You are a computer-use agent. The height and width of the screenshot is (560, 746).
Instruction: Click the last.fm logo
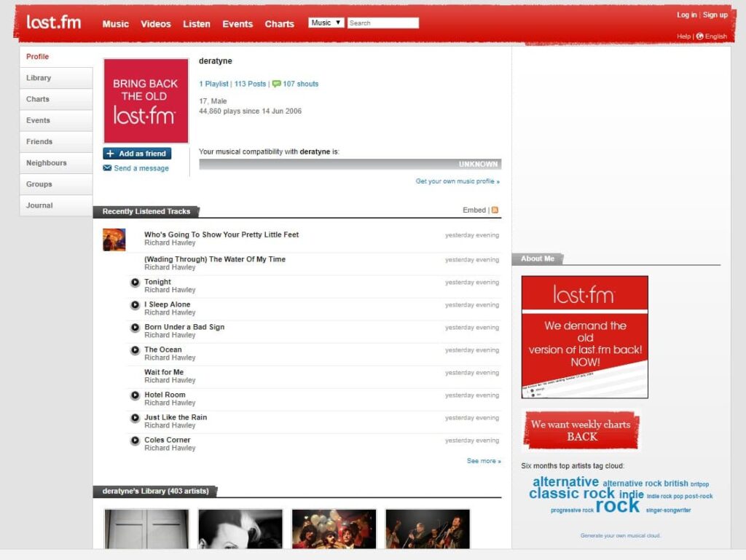click(x=52, y=21)
